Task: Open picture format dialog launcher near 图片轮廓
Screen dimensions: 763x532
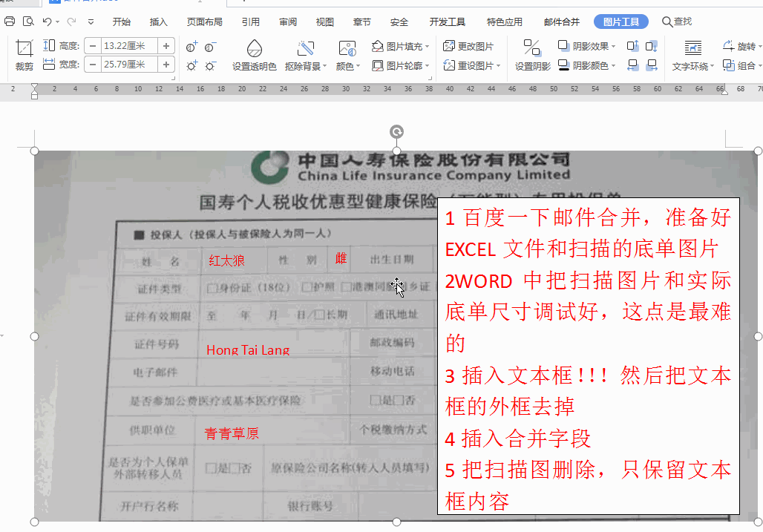Action: [430, 78]
